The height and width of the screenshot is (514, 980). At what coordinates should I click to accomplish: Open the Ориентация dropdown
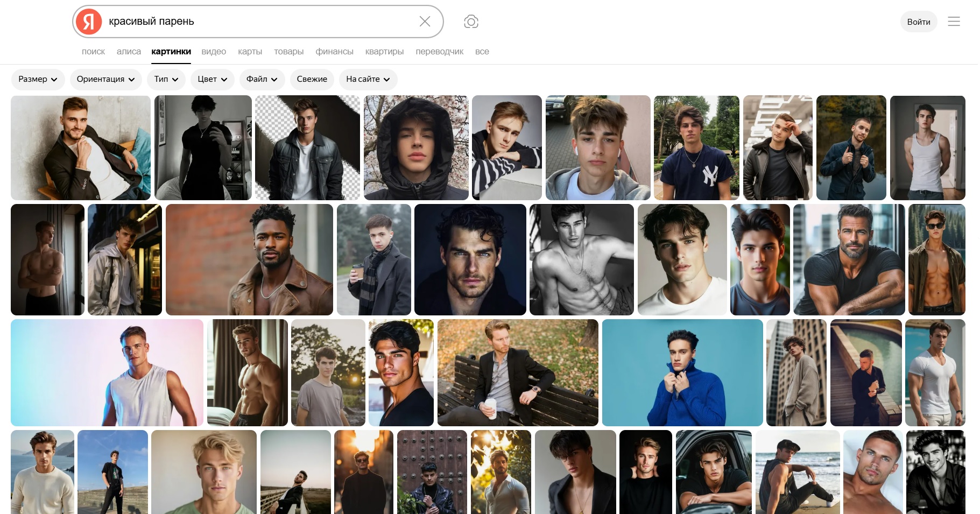tap(106, 79)
